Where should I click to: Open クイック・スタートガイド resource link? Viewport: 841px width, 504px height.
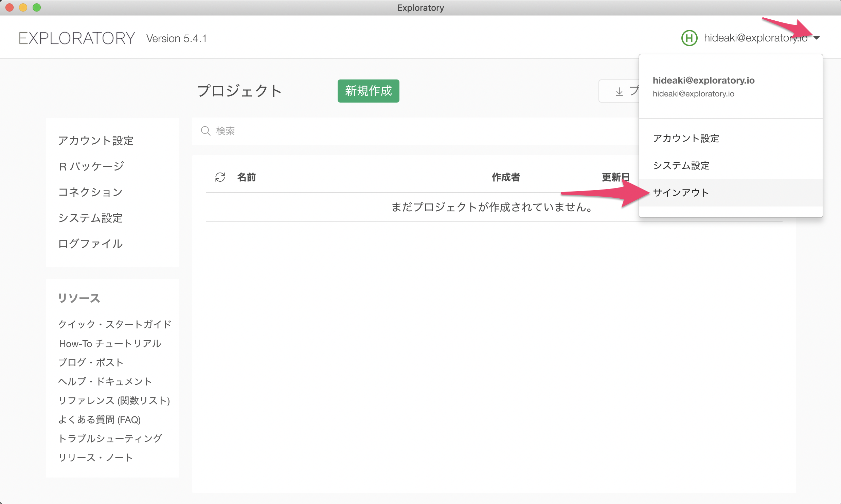click(x=115, y=324)
